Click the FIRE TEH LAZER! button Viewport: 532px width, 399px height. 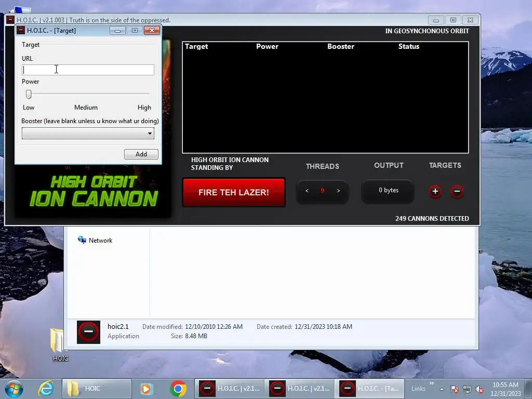point(234,192)
